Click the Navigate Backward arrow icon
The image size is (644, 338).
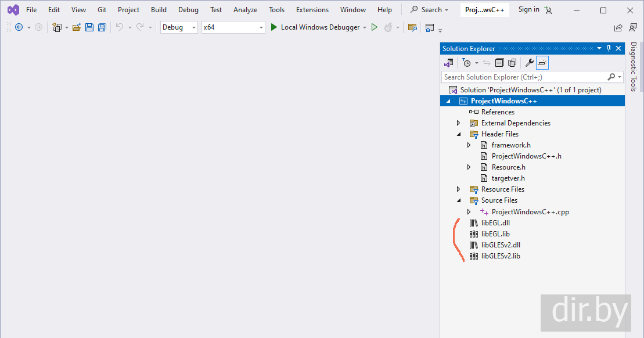coord(19,27)
